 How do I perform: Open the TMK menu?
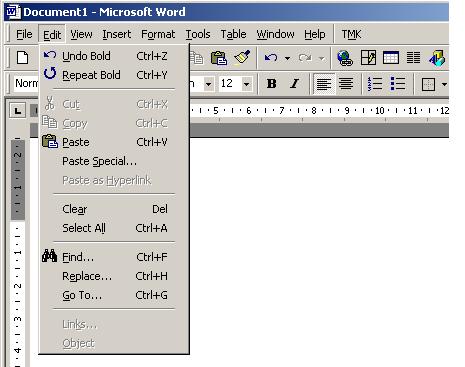[351, 34]
